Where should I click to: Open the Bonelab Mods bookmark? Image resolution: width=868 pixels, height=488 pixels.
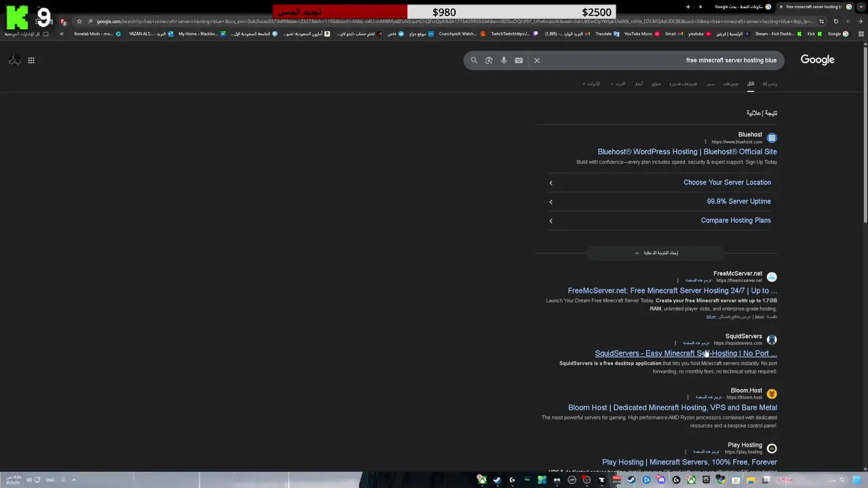pyautogui.click(x=97, y=34)
